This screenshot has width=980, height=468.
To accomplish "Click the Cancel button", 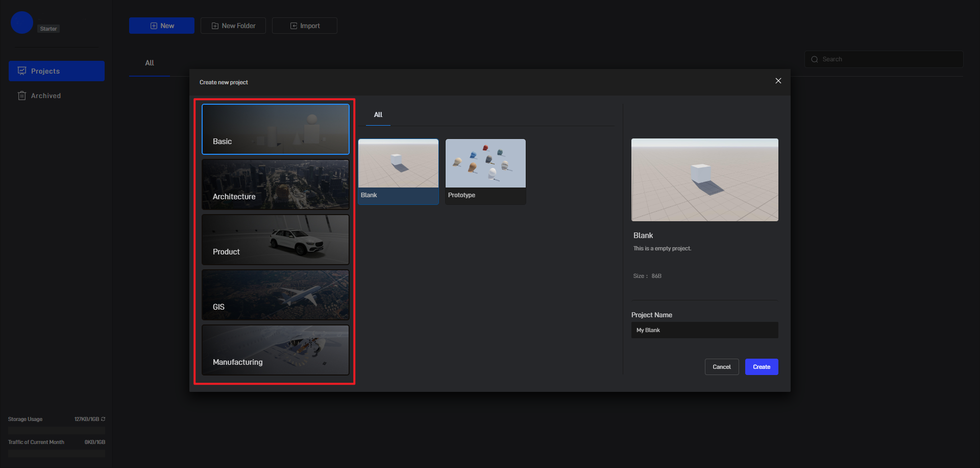I will tap(722, 367).
